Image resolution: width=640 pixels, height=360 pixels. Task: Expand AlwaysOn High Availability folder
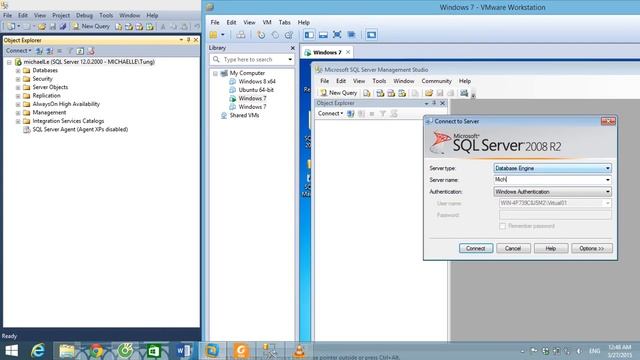[x=18, y=104]
